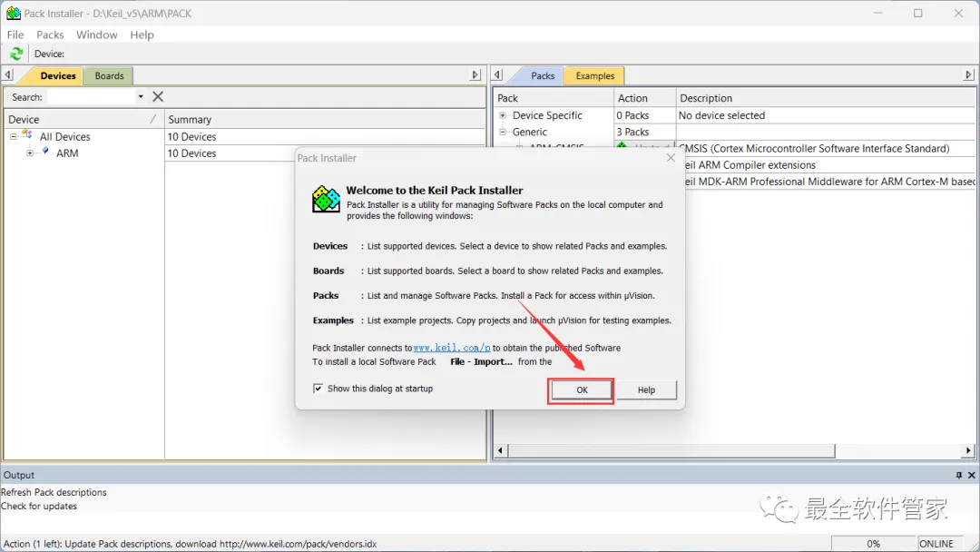The image size is (980, 552).
Task: Open the Help menu
Action: tap(142, 34)
